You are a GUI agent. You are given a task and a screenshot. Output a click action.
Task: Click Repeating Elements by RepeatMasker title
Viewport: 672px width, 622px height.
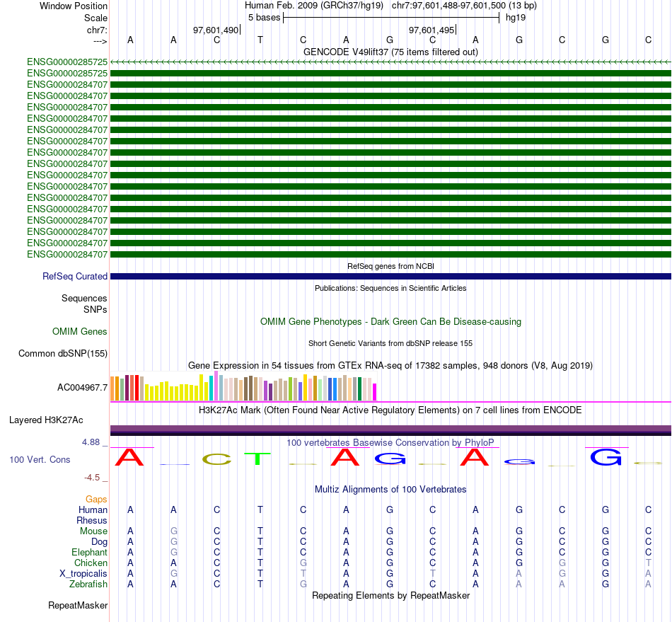point(390,595)
